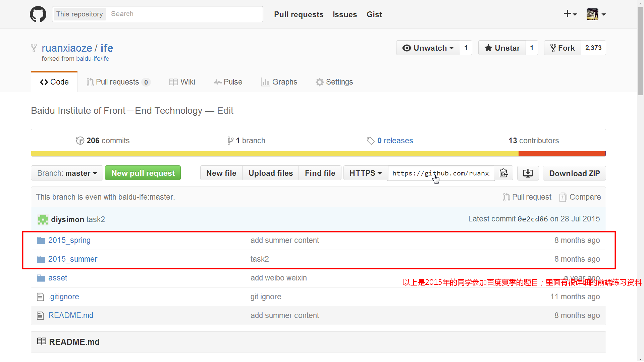The width and height of the screenshot is (644, 362).
Task: View the 13 contributors link
Action: tap(534, 141)
